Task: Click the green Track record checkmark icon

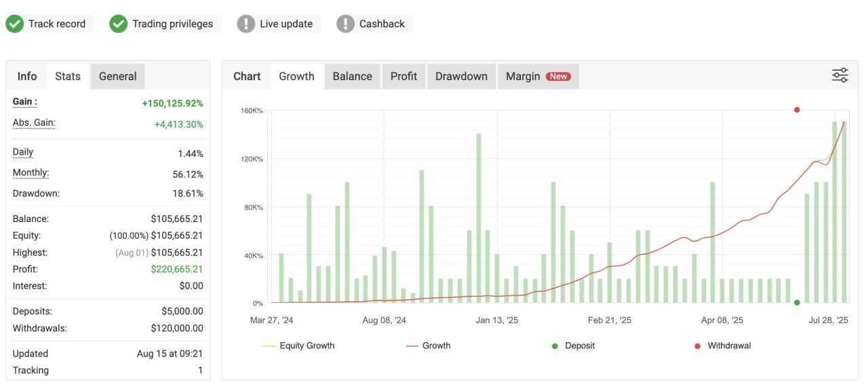Action: click(15, 24)
